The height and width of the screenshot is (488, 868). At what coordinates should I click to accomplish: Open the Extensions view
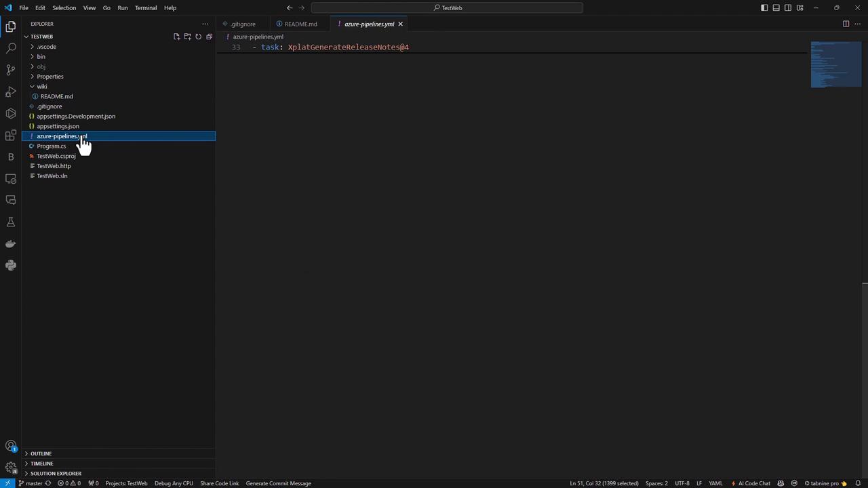[11, 135]
